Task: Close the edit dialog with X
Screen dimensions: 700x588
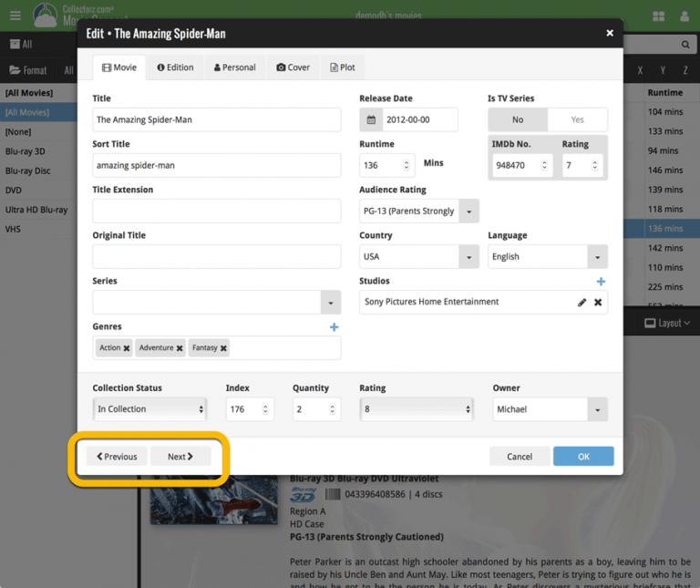Action: point(610,34)
